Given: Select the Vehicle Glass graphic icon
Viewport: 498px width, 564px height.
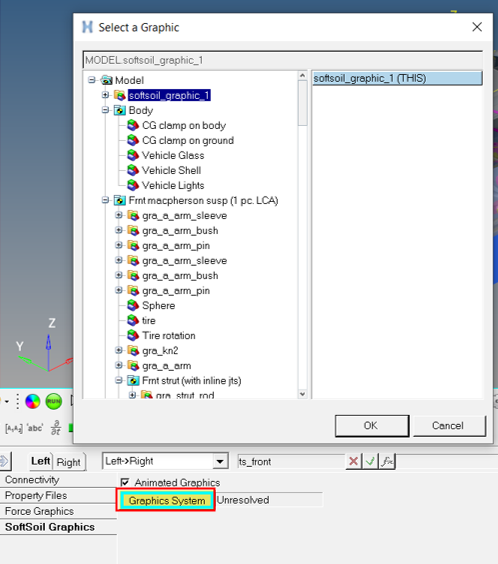Looking at the screenshot, I should click(133, 155).
